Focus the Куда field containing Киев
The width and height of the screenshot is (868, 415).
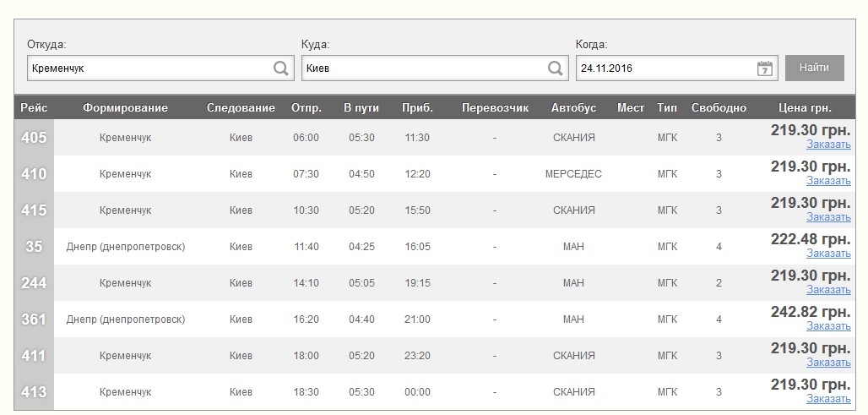pos(422,68)
